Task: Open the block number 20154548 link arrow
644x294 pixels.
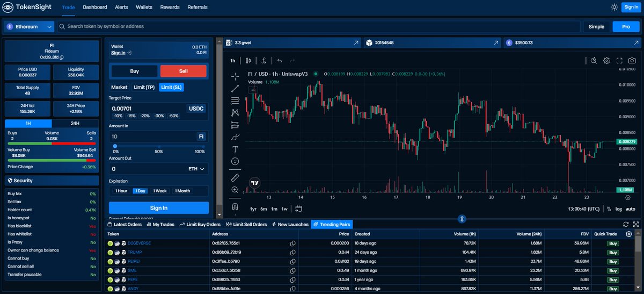Action: [495, 42]
